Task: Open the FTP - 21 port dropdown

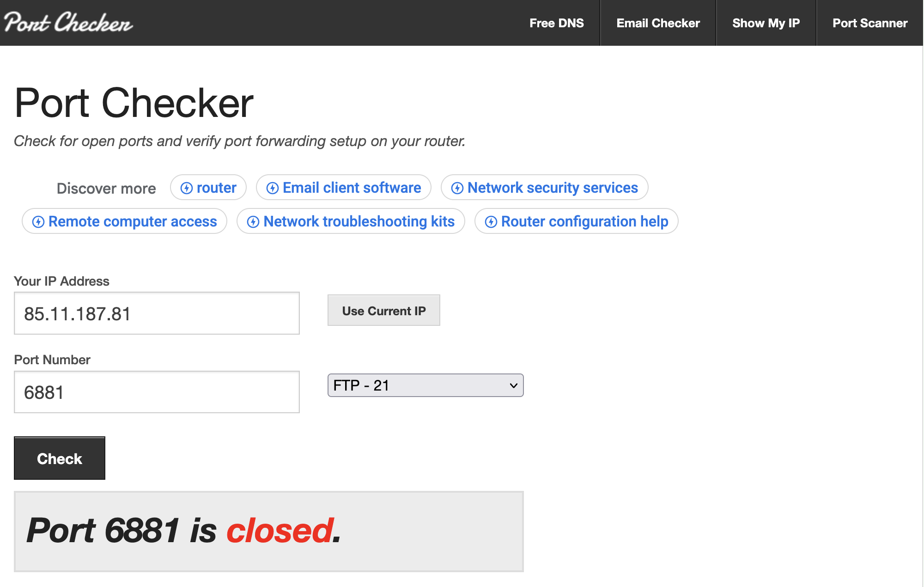Action: pos(425,385)
